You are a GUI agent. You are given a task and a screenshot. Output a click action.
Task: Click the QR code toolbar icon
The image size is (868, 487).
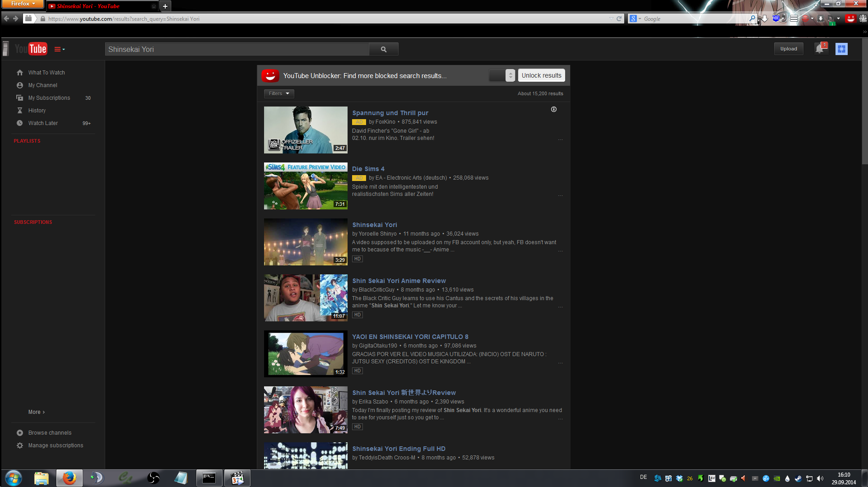[863, 19]
